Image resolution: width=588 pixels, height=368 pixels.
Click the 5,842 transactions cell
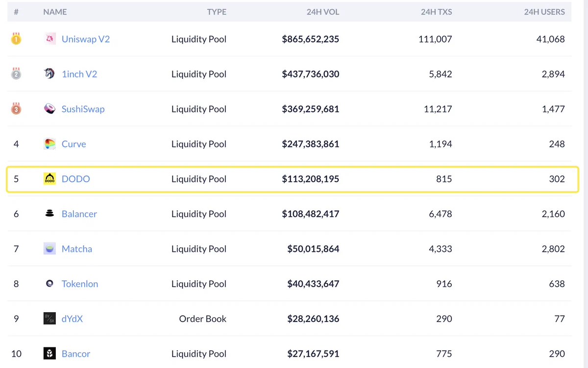click(x=440, y=74)
